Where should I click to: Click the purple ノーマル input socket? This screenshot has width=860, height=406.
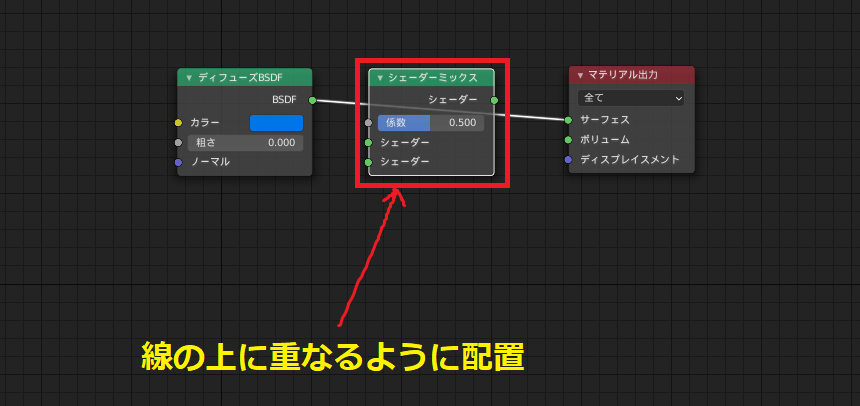coord(178,162)
